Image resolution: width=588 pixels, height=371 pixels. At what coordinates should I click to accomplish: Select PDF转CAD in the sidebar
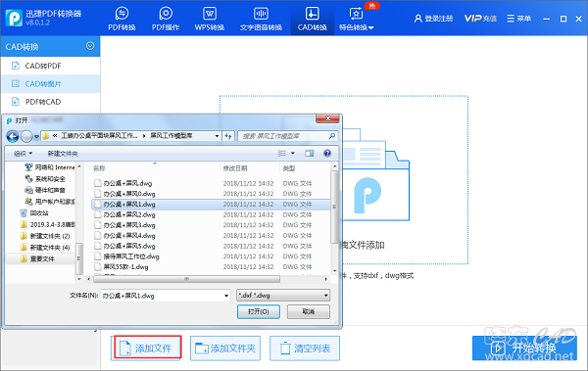[x=51, y=102]
